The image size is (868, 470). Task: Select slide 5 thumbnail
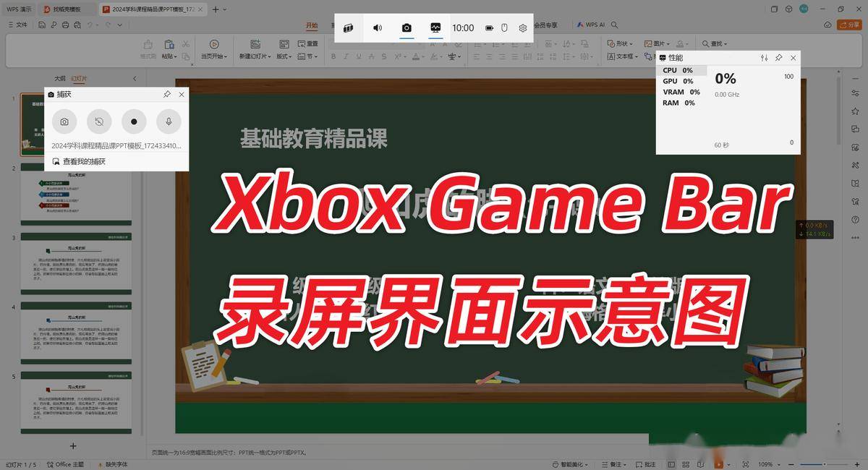(76, 401)
